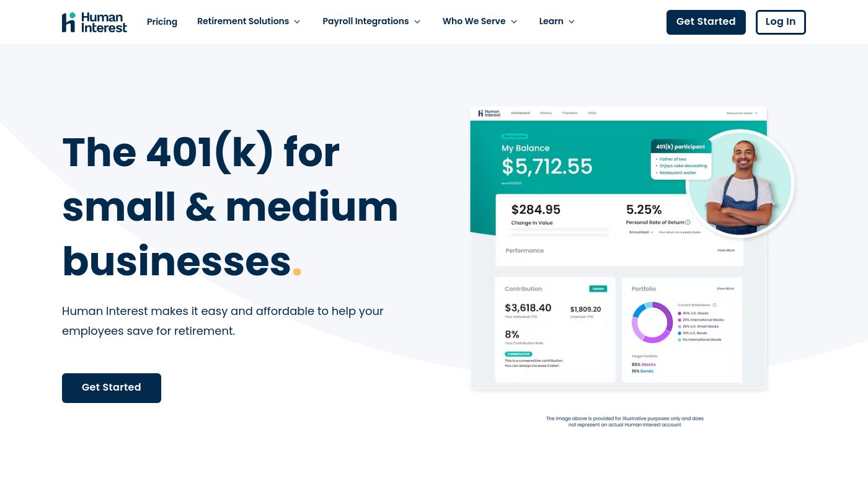Click the $5,712.55 balance amount
The width and height of the screenshot is (868, 496).
coord(547,166)
